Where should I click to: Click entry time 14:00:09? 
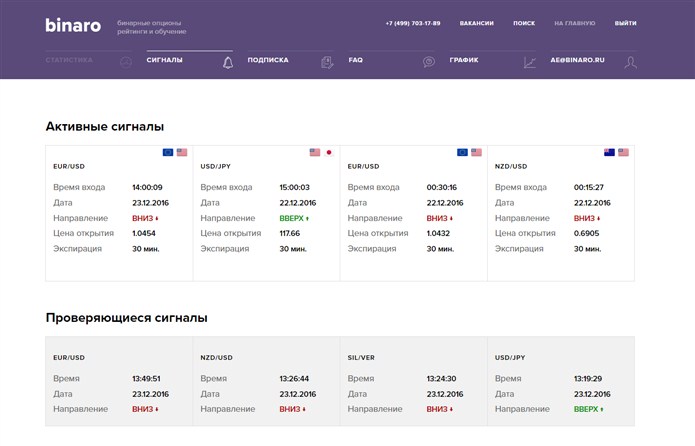147,188
